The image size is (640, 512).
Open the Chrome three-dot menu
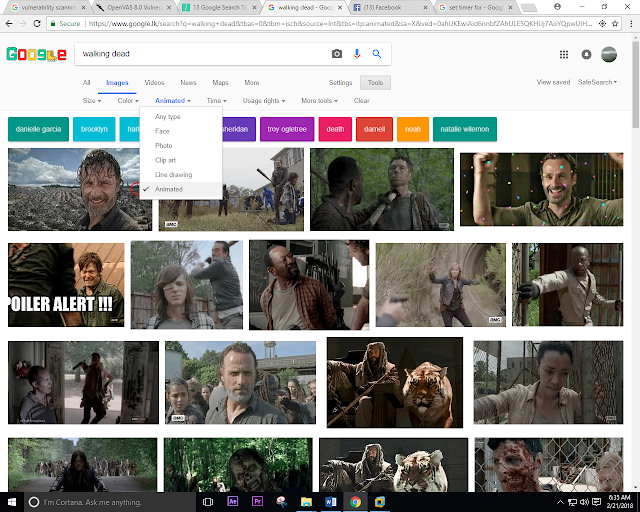point(631,24)
